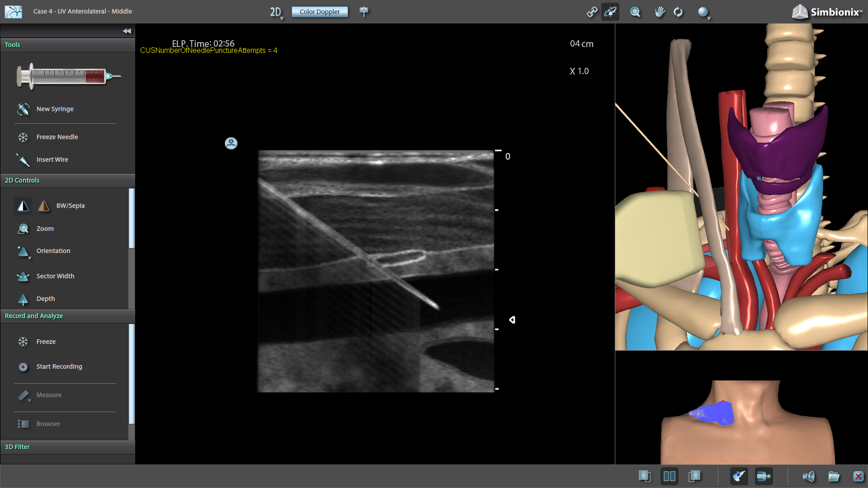Expand the 3D Filter section
This screenshot has height=488, width=868.
pyautogui.click(x=68, y=447)
